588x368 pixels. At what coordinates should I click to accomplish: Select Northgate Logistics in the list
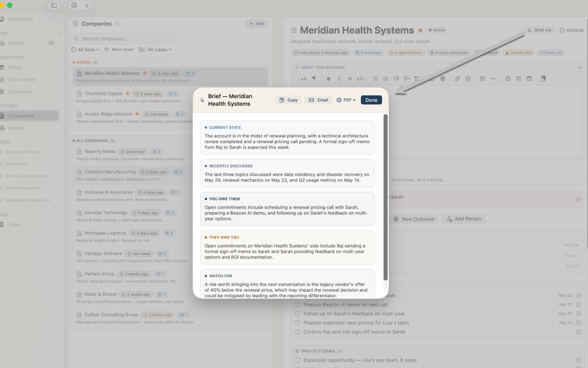point(170,236)
